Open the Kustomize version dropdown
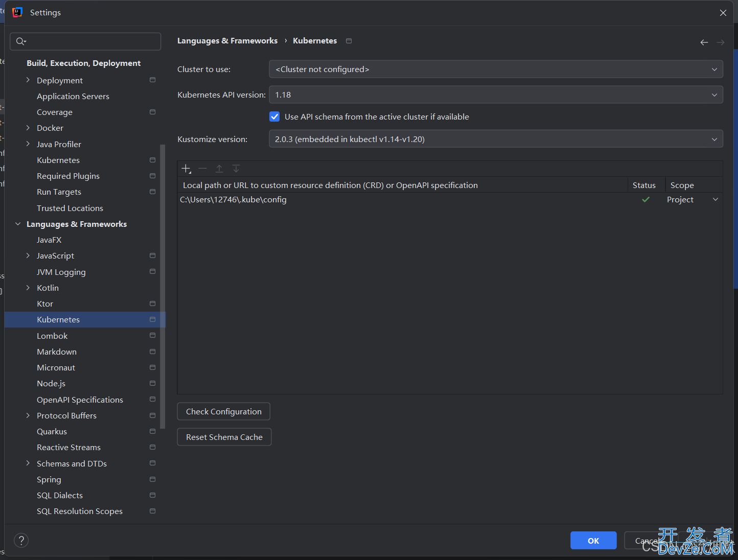The image size is (738, 560). (496, 139)
